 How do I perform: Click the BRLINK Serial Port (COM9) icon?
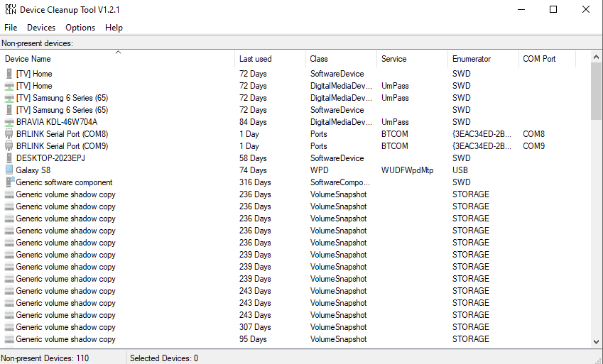pos(9,146)
